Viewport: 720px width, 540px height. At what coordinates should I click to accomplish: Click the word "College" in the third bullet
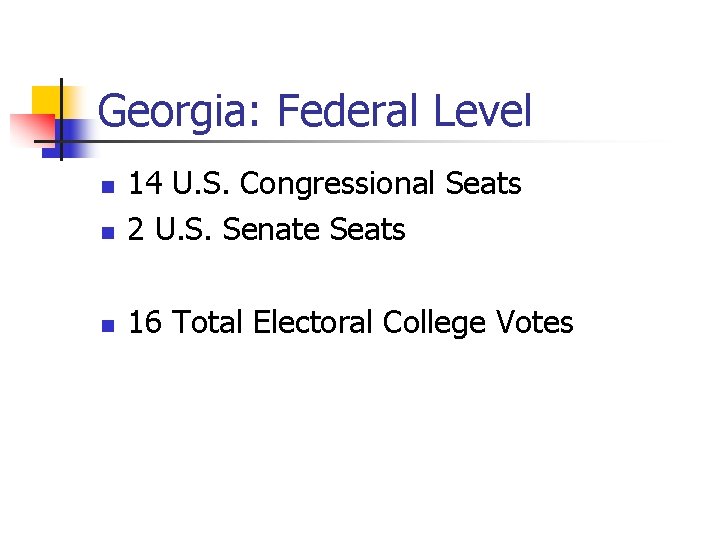437,323
